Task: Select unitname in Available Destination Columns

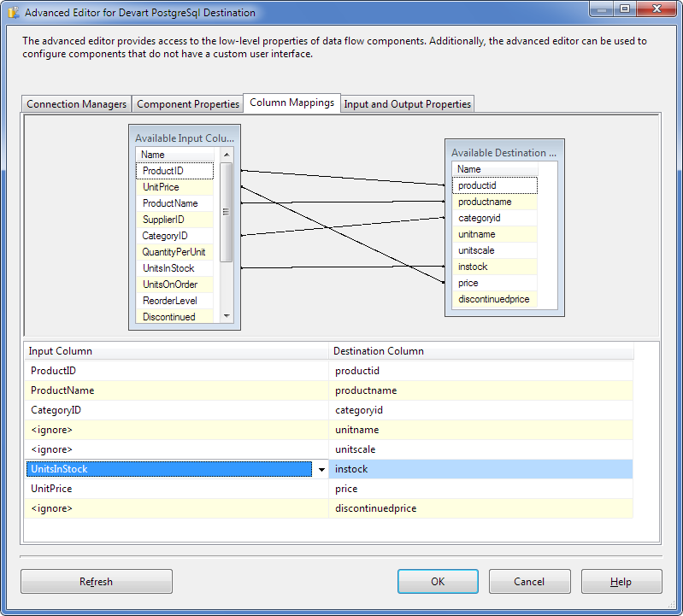Action: coord(476,234)
